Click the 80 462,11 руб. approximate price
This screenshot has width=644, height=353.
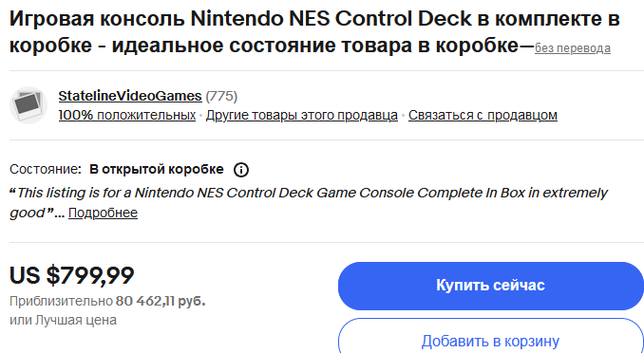click(161, 302)
